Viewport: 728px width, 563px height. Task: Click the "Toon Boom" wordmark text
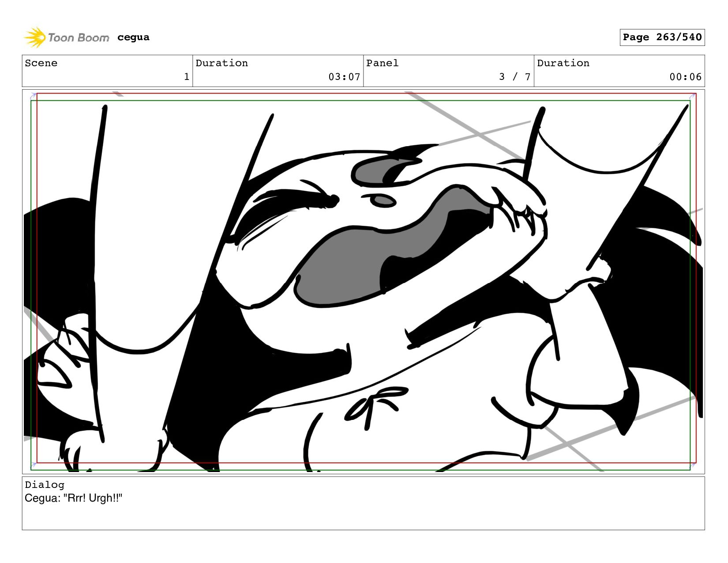pyautogui.click(x=79, y=38)
